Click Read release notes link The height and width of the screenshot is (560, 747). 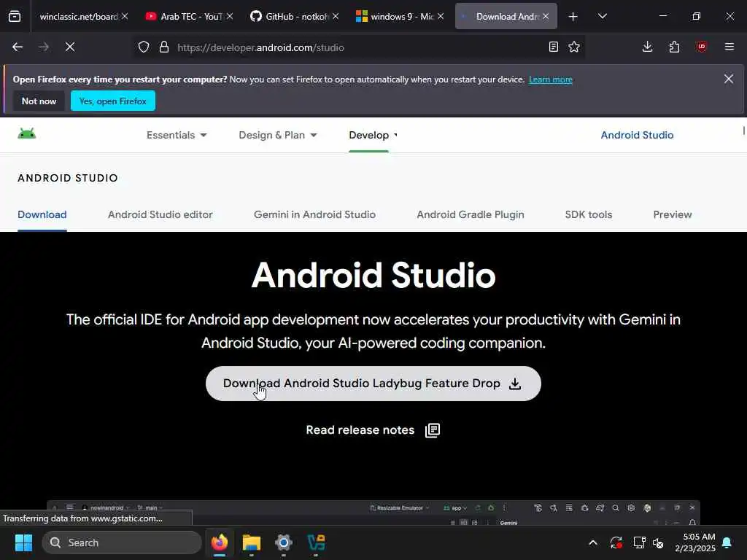pyautogui.click(x=373, y=430)
